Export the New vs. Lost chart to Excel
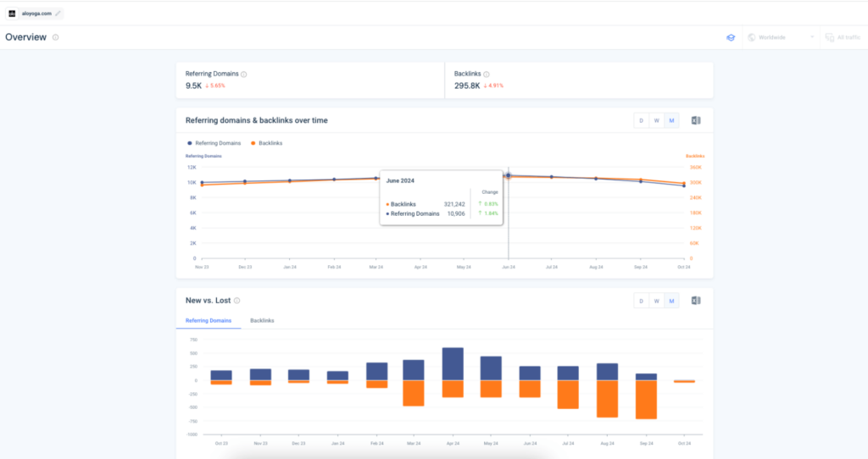The width and height of the screenshot is (868, 459). [x=697, y=301]
